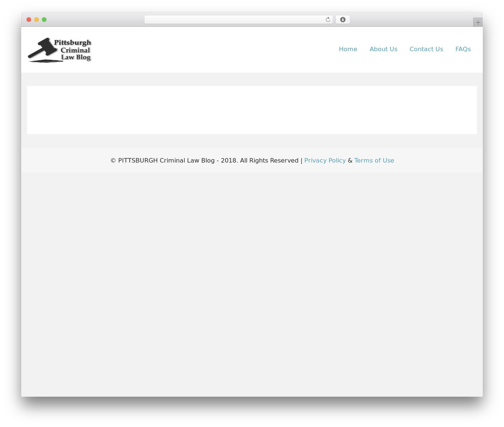The width and height of the screenshot is (504, 427).
Task: Add a new tab with plus button
Action: coord(478,22)
